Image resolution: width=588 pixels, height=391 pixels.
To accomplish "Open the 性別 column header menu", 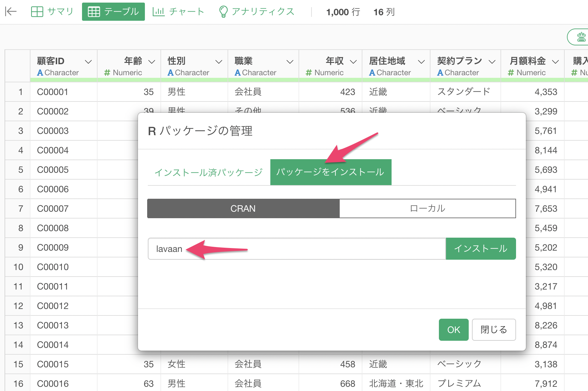I will 219,62.
